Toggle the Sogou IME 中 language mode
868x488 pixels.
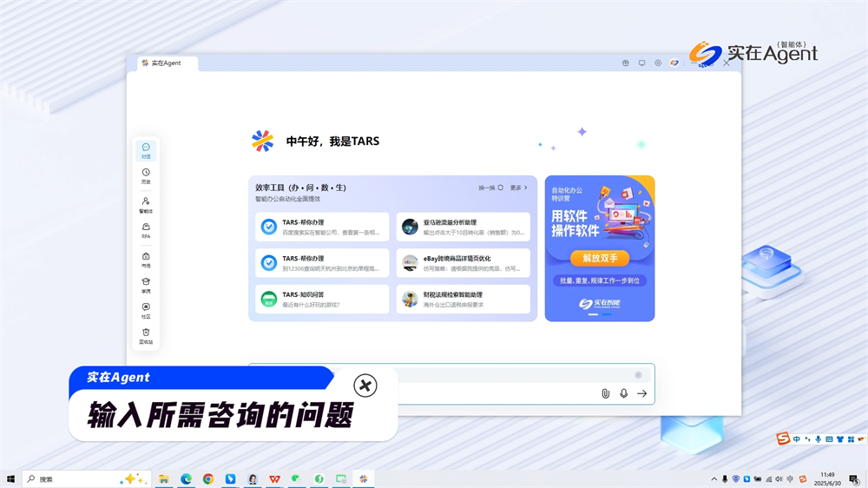(x=797, y=439)
